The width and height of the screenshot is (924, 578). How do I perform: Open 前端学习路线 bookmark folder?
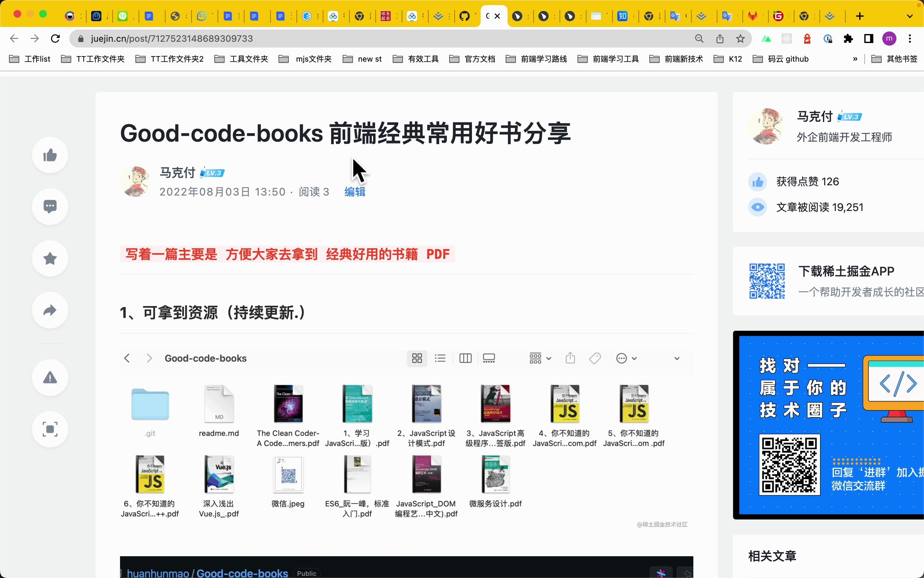pos(536,59)
